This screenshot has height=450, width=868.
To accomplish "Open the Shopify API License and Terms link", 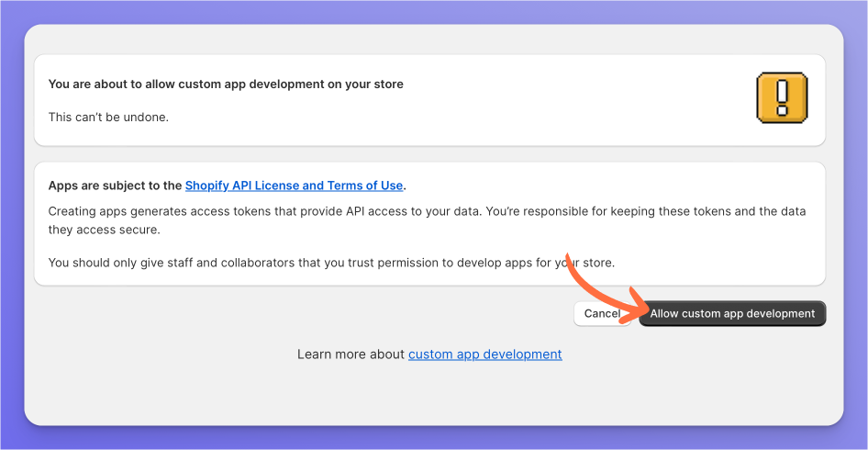I will (294, 186).
